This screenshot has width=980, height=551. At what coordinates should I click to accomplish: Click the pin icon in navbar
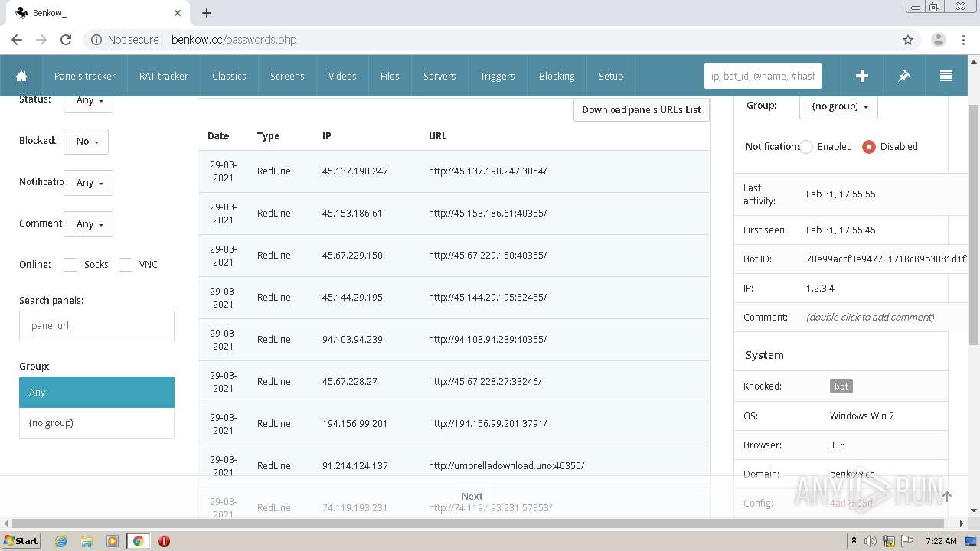pyautogui.click(x=903, y=76)
